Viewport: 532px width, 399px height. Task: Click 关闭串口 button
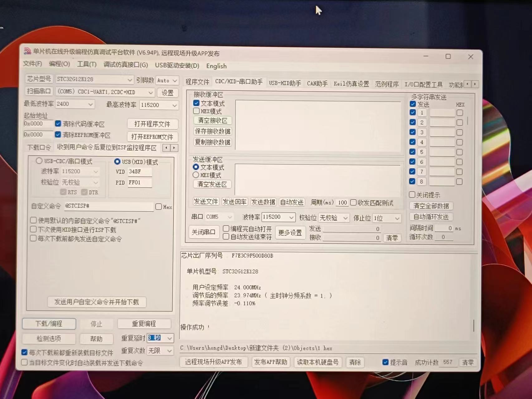[x=203, y=232]
